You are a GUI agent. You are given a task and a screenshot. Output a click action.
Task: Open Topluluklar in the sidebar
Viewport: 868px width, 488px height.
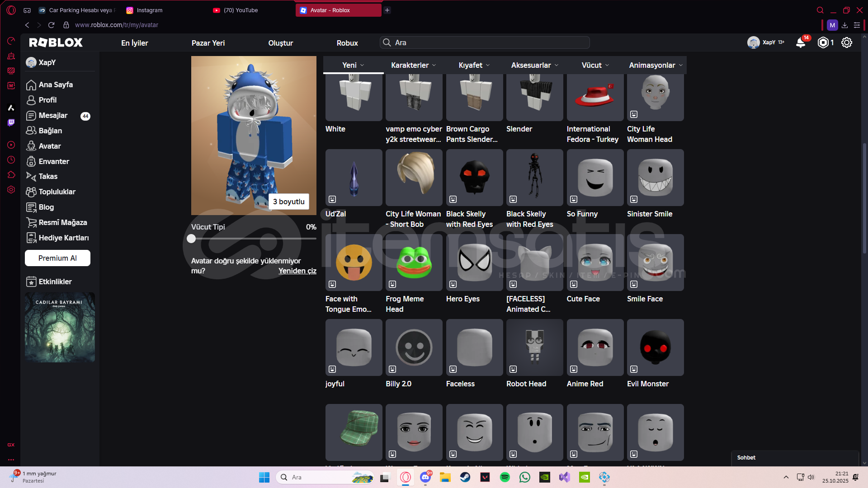click(57, 192)
